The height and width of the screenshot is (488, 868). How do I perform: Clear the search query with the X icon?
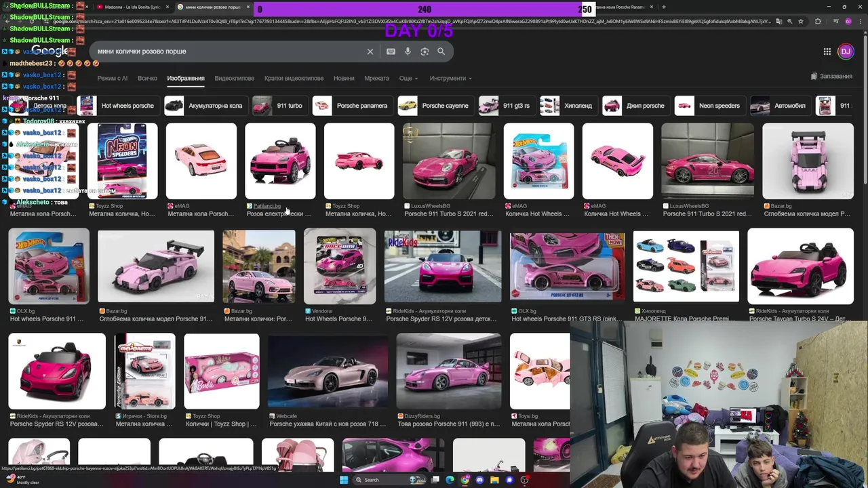tap(370, 52)
